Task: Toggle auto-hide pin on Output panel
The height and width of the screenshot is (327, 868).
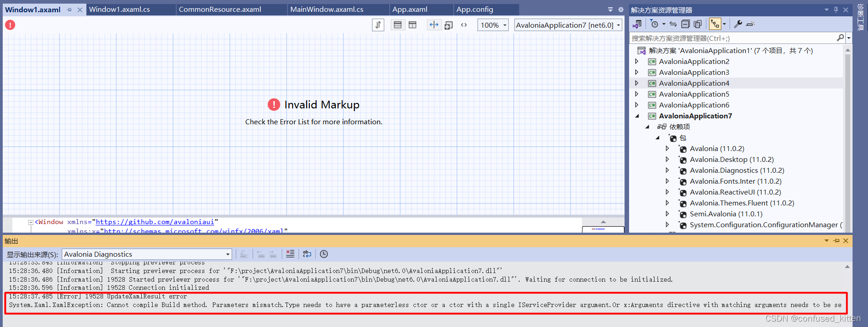Action: (837, 241)
